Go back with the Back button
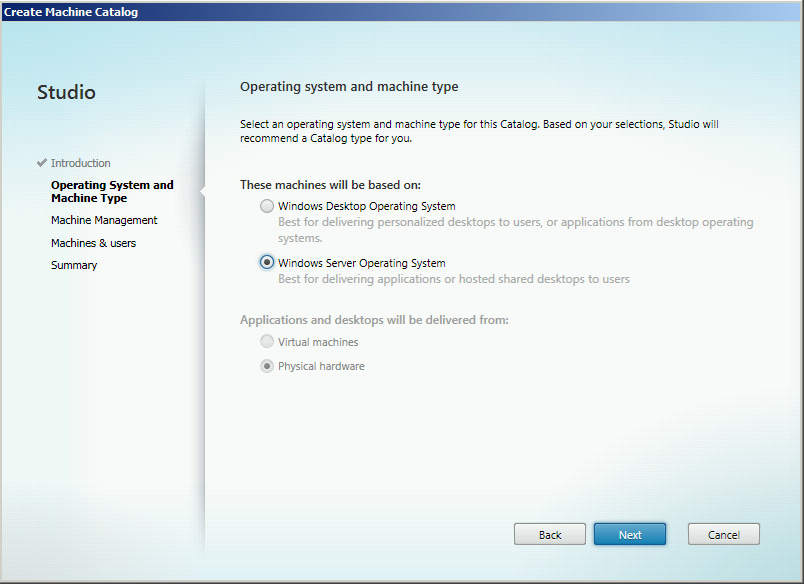 (x=550, y=534)
